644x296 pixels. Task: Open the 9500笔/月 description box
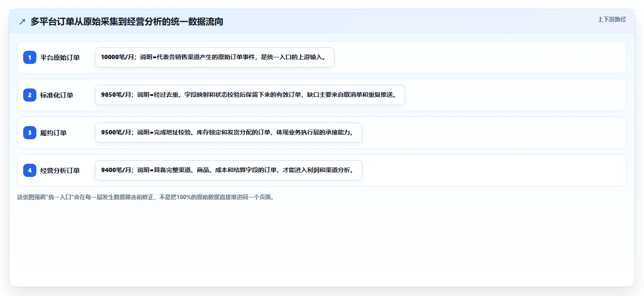[229, 133]
